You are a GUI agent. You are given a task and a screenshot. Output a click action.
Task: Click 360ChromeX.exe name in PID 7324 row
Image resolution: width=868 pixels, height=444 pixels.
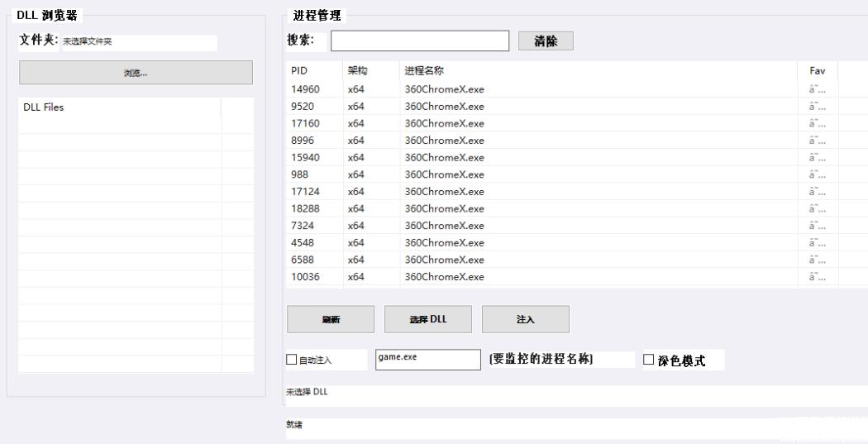click(x=444, y=226)
